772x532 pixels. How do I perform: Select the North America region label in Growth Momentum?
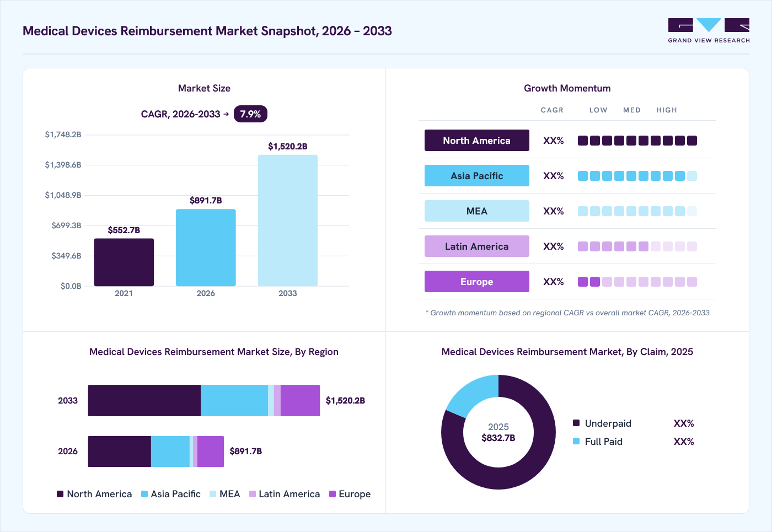point(477,141)
